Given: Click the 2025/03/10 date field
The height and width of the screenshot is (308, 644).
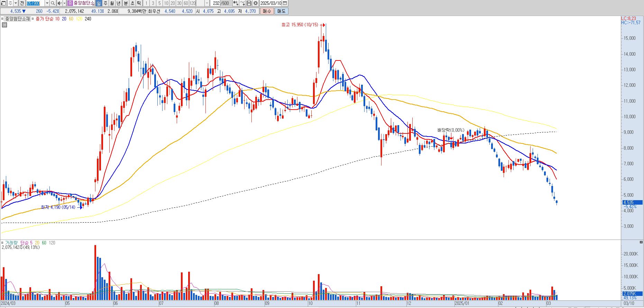Looking at the screenshot, I should pyautogui.click(x=271, y=3).
